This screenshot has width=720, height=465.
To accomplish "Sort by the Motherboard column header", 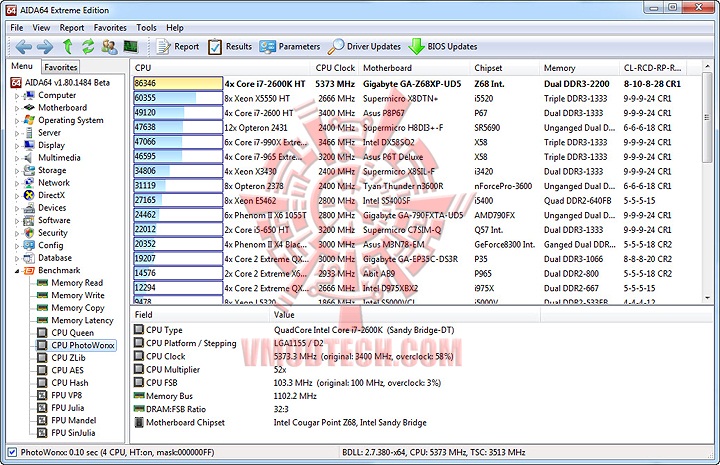I will point(415,68).
